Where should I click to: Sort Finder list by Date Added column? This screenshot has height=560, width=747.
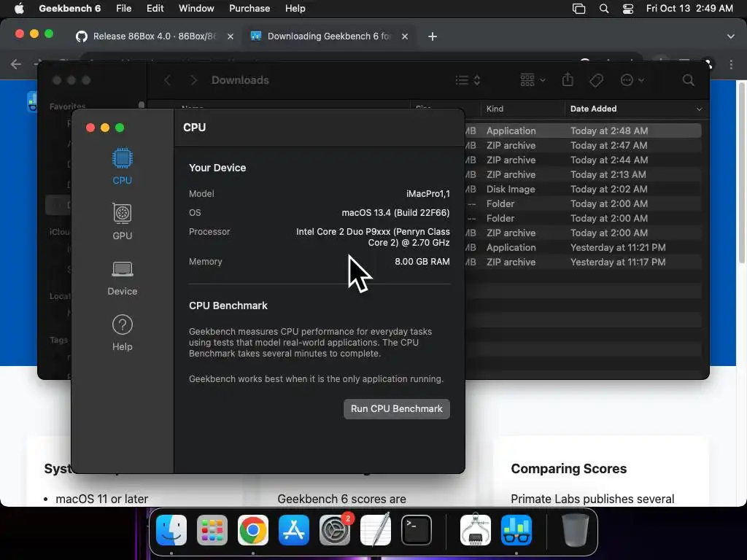[635, 109]
